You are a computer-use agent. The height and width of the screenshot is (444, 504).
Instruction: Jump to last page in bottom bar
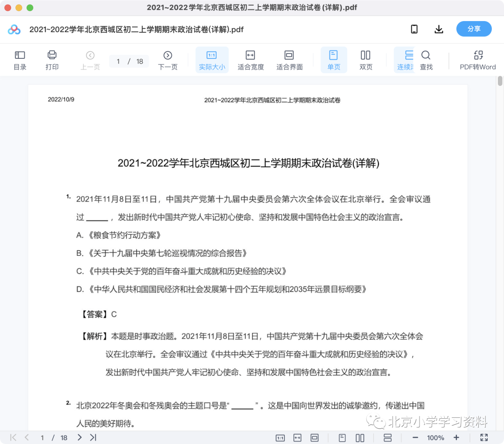click(x=93, y=437)
